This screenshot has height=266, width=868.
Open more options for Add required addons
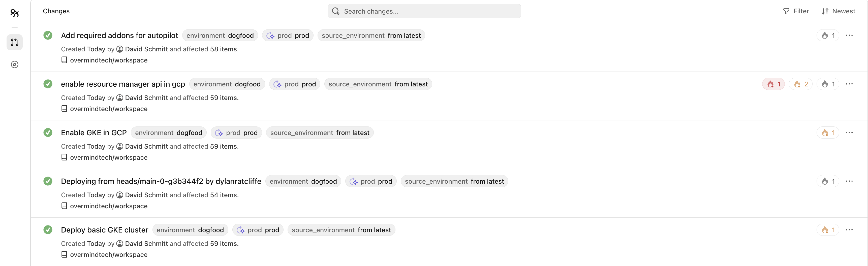[849, 35]
